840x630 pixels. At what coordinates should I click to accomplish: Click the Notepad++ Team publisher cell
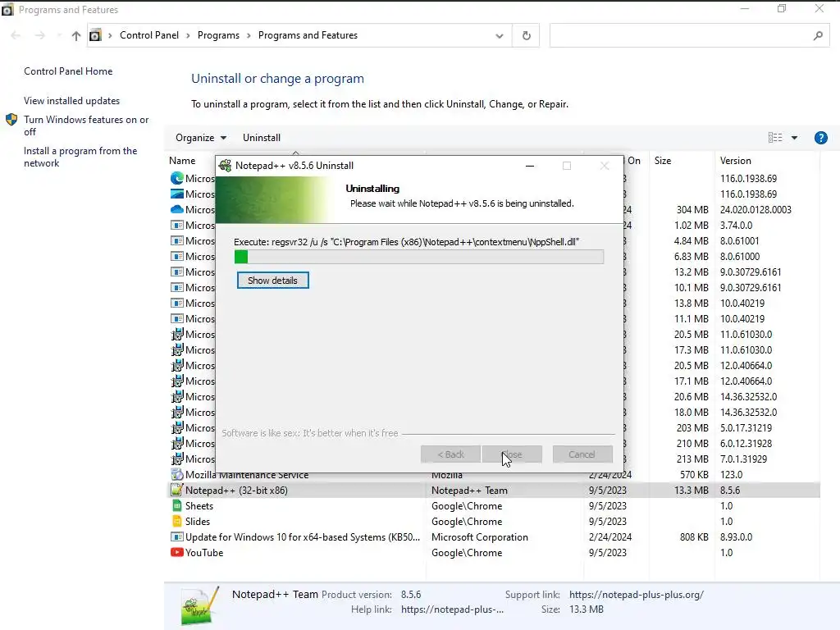click(x=469, y=491)
